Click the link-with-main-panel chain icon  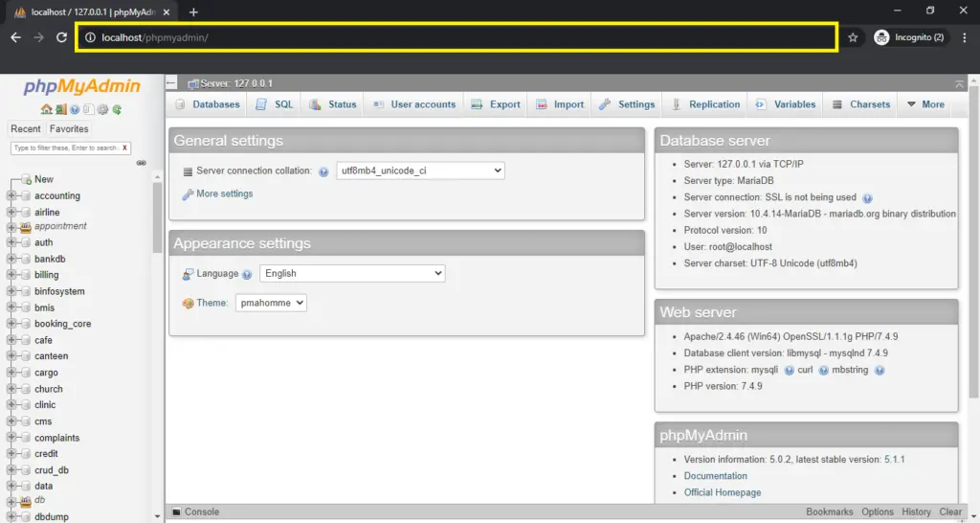[x=142, y=163]
